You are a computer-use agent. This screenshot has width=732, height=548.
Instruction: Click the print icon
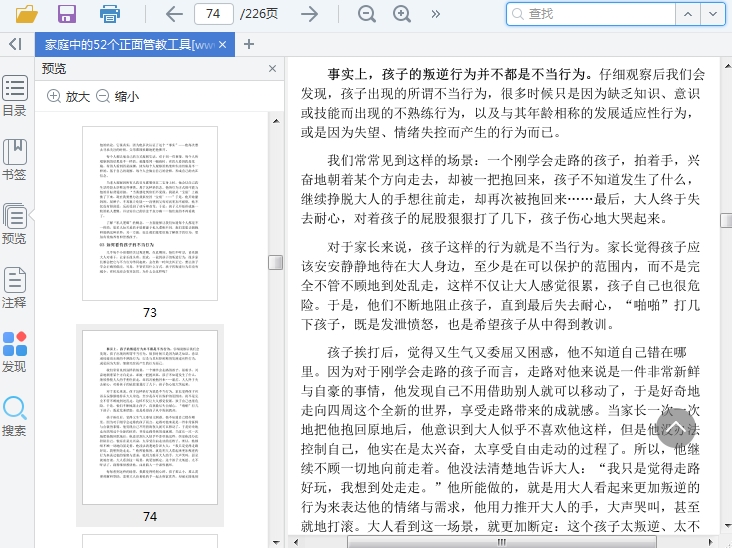[x=110, y=14]
